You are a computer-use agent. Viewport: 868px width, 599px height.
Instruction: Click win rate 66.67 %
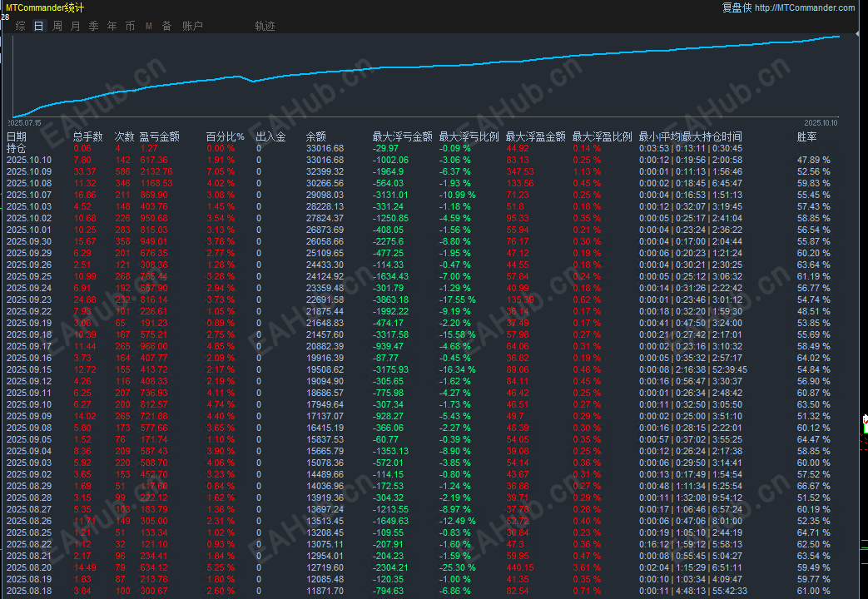coord(814,486)
